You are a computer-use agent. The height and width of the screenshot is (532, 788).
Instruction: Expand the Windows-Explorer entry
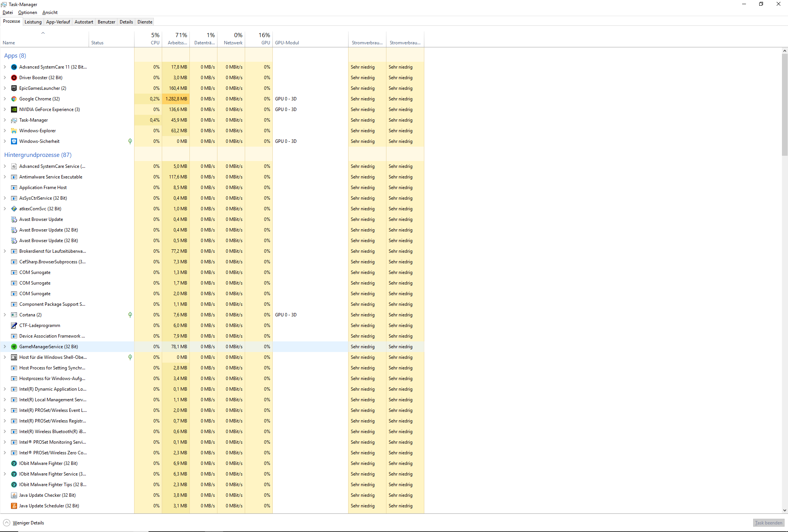pos(5,131)
